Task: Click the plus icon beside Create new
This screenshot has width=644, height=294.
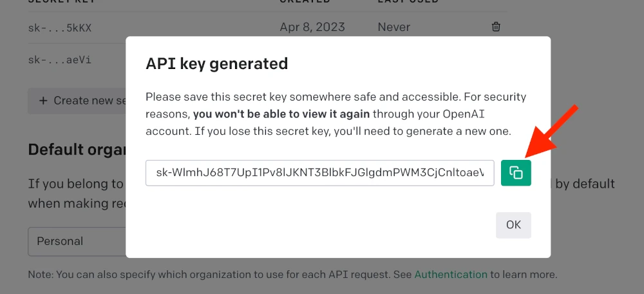Action: 43,101
